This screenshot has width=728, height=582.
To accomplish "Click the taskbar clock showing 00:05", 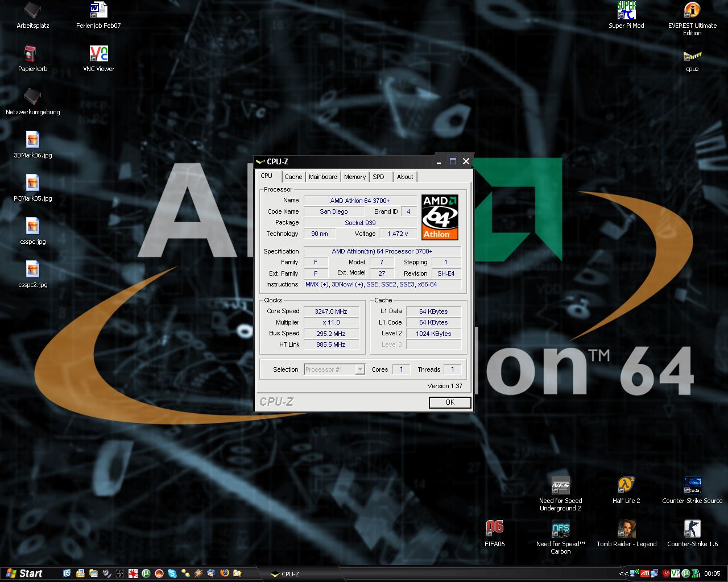I will (x=712, y=574).
